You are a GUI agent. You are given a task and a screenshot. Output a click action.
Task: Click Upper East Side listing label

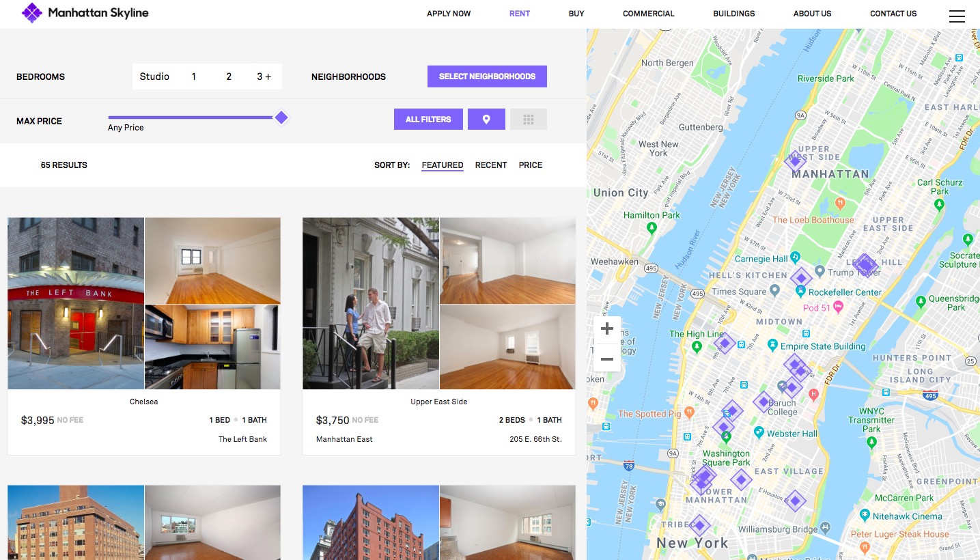pyautogui.click(x=439, y=402)
